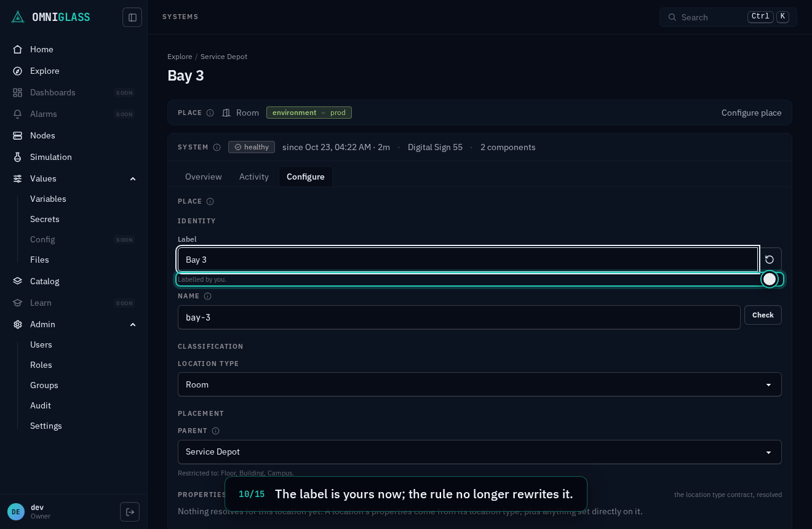Click the Check button beside name
Viewport: 812px width, 529px height.
coord(763,315)
